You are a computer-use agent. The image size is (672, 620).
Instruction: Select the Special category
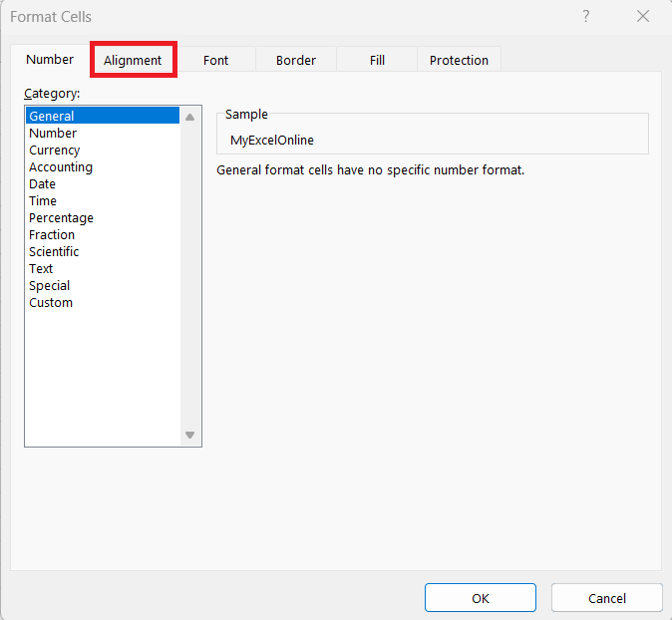[x=103, y=285]
